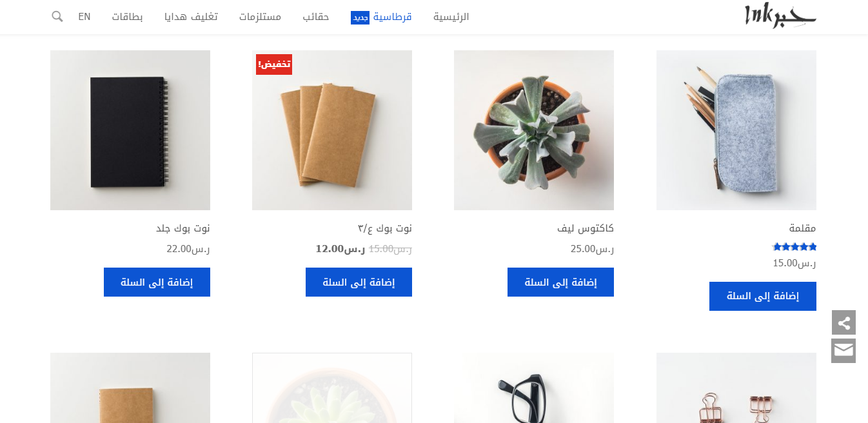
Task: Open the بطاقات menu item
Action: click(x=127, y=17)
